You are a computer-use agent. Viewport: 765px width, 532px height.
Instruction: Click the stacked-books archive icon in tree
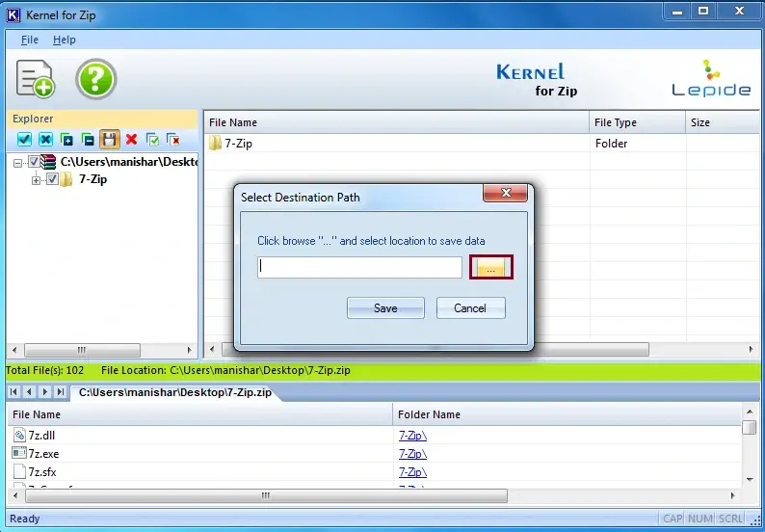(48, 162)
